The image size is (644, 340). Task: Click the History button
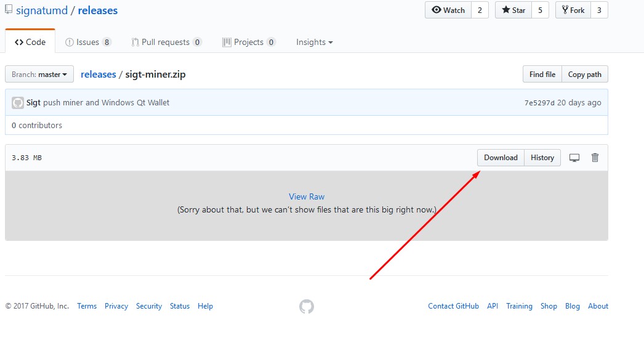click(542, 158)
